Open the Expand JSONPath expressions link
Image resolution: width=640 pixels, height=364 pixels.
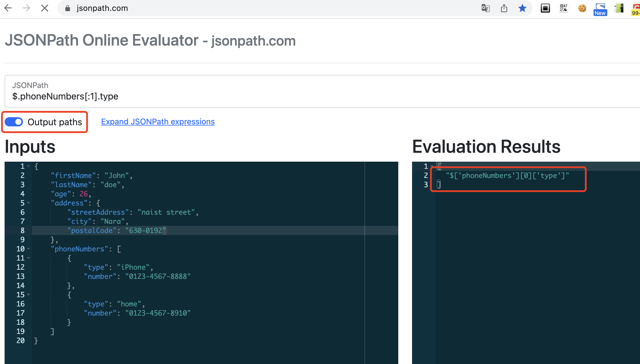point(158,122)
